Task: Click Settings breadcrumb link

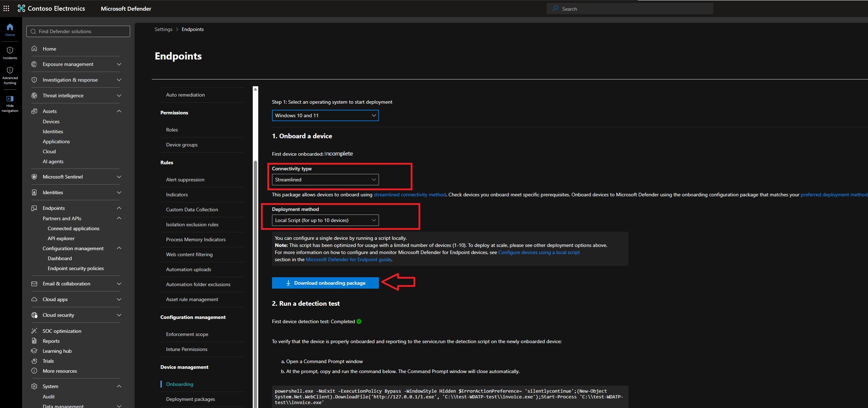Action: point(163,29)
